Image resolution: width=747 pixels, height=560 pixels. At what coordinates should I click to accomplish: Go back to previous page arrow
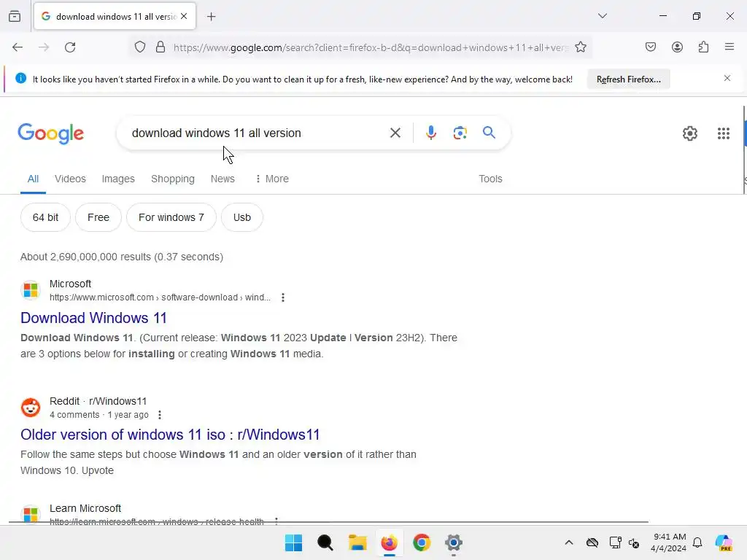click(18, 47)
